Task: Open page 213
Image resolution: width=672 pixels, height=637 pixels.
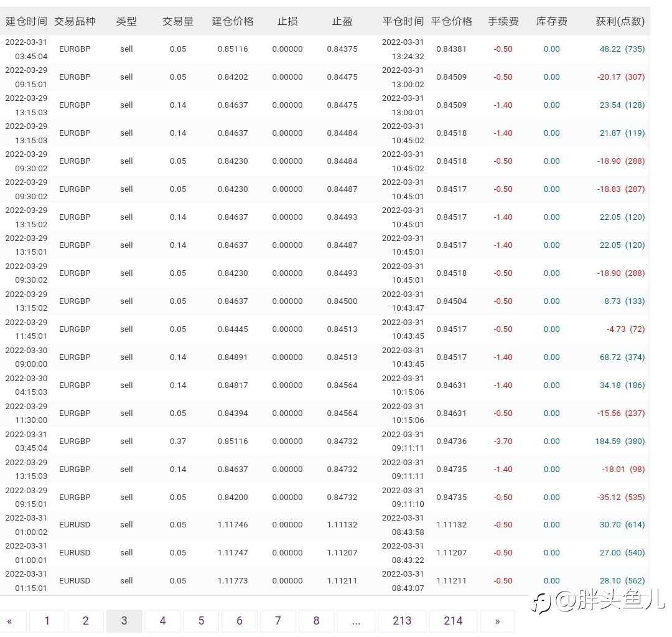Action: 402,621
